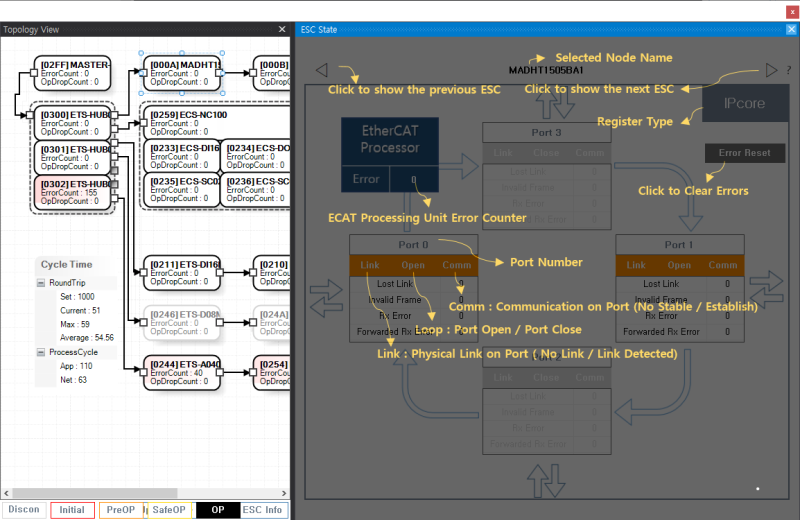The width and height of the screenshot is (800, 520).
Task: Select the SafeOP state legend
Action: coord(169,510)
